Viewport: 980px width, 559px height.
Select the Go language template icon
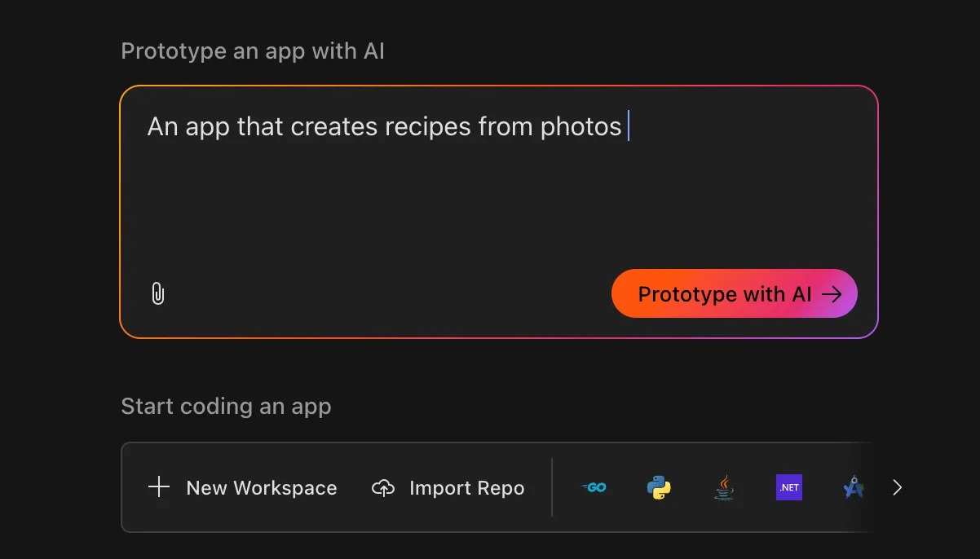pyautogui.click(x=594, y=487)
